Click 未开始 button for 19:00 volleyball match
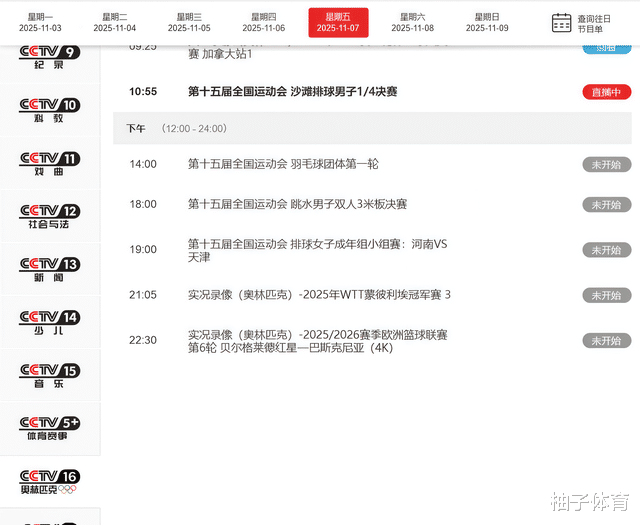This screenshot has height=525, width=640. [x=607, y=250]
